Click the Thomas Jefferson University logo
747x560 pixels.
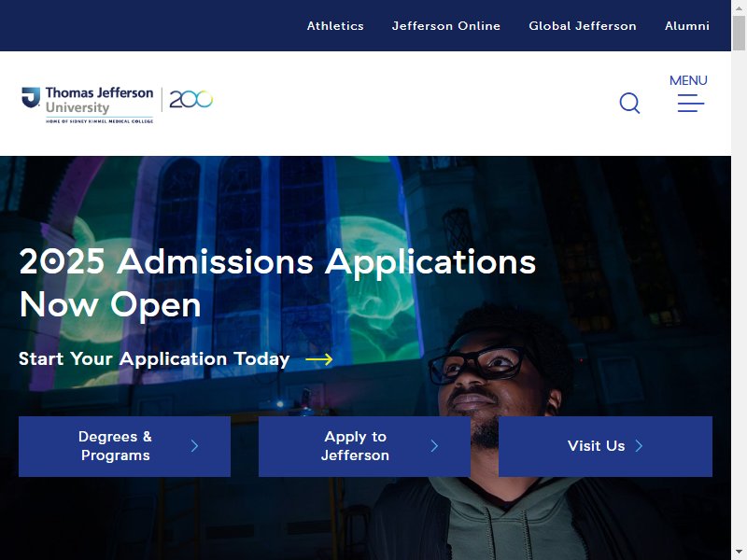tap(88, 105)
